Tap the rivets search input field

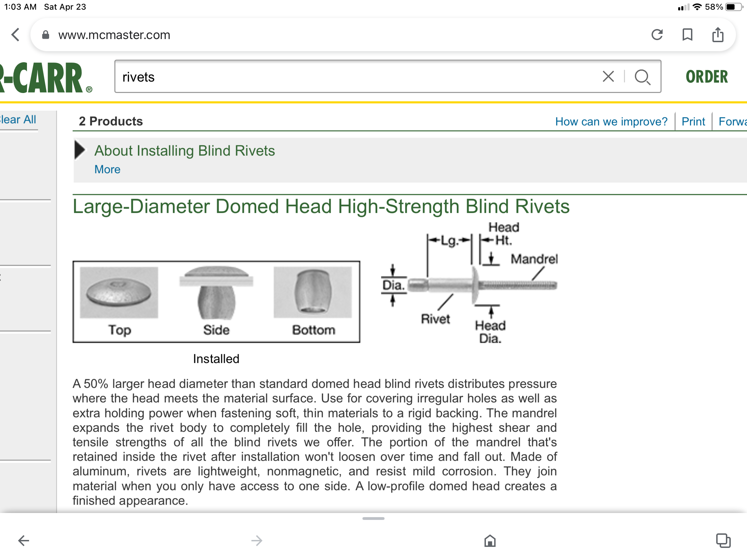[346, 77]
